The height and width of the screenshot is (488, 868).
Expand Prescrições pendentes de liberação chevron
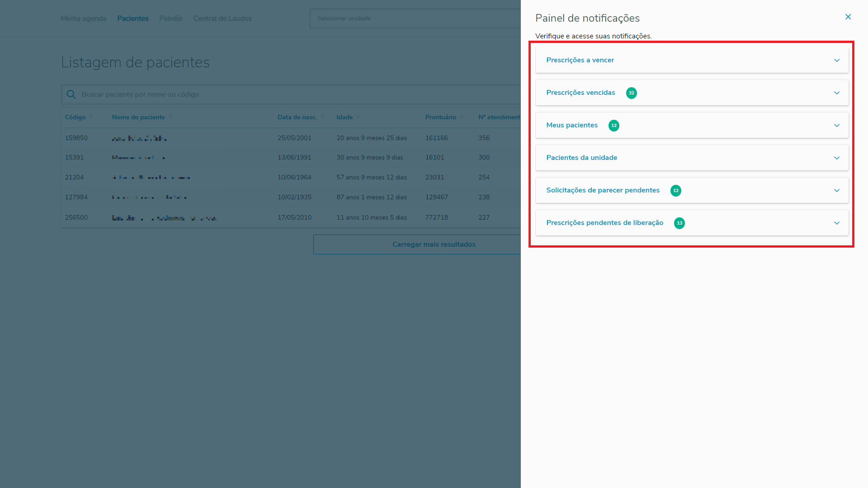tap(836, 223)
